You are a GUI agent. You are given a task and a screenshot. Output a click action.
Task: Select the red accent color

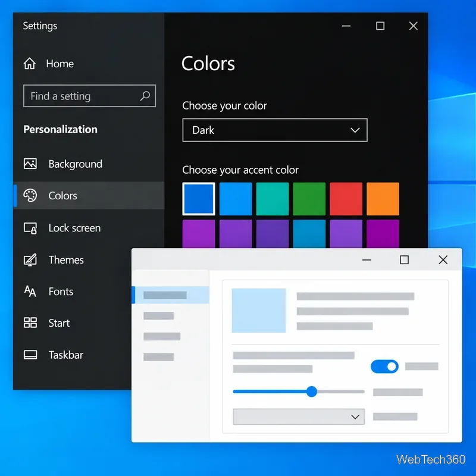[346, 199]
